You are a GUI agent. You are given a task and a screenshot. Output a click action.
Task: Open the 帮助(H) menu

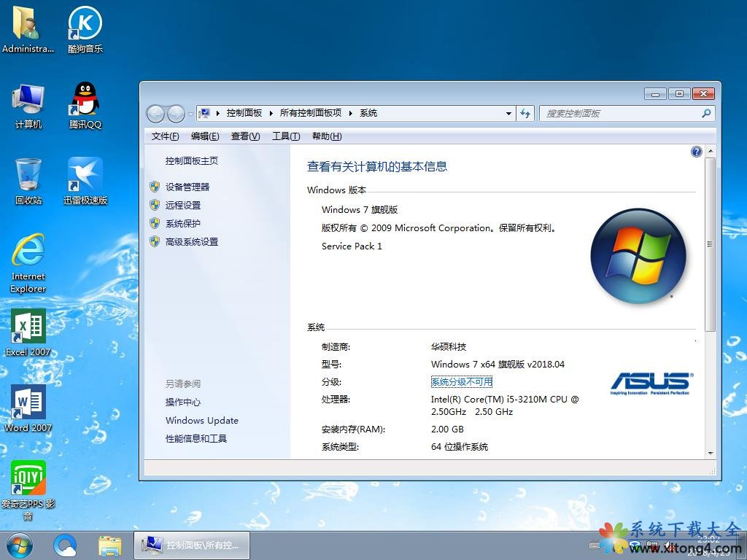[327, 136]
